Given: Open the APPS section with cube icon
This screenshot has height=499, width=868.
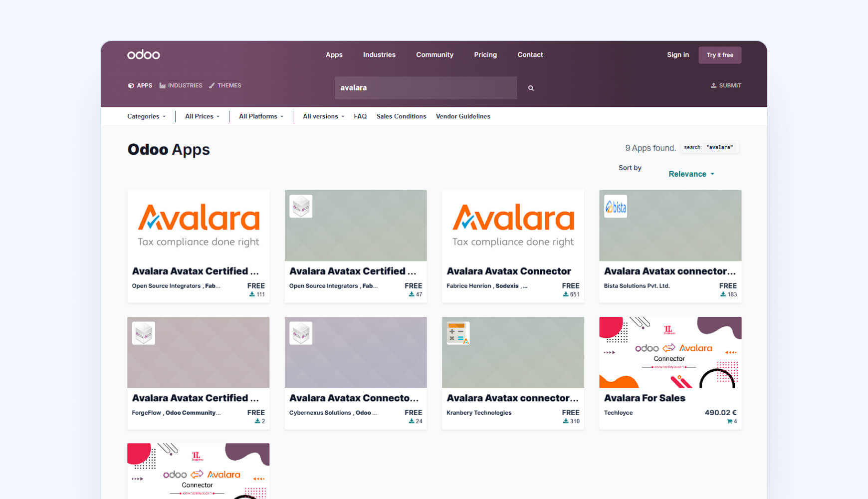Looking at the screenshot, I should pos(140,85).
